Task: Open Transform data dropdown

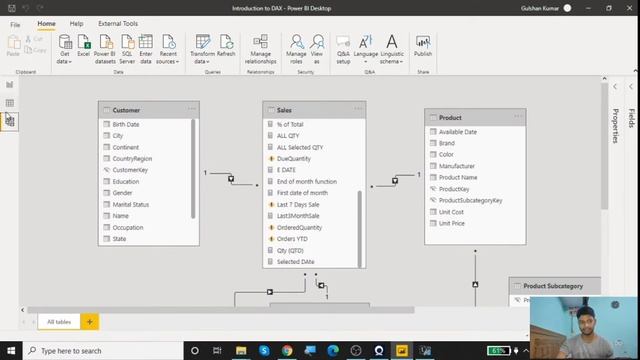Action: 202,49
